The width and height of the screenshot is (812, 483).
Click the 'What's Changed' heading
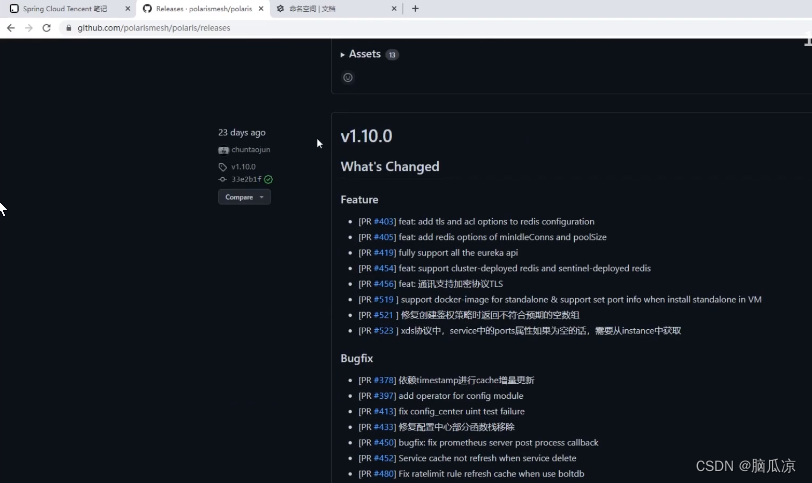point(390,167)
